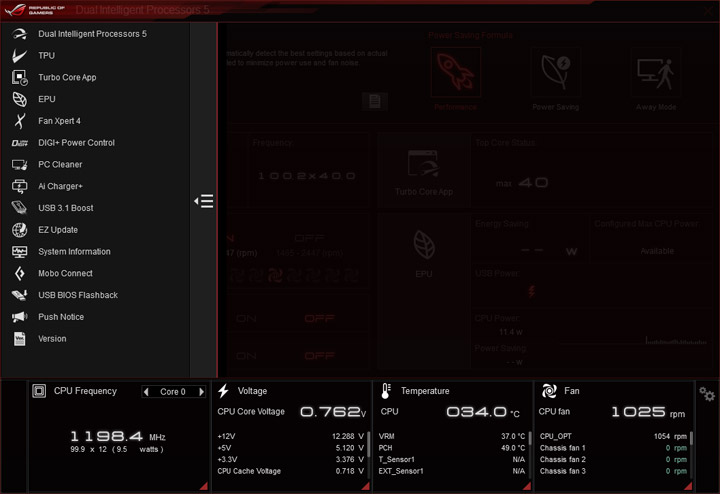Click the CPU Frequency chip icon

coord(39,391)
